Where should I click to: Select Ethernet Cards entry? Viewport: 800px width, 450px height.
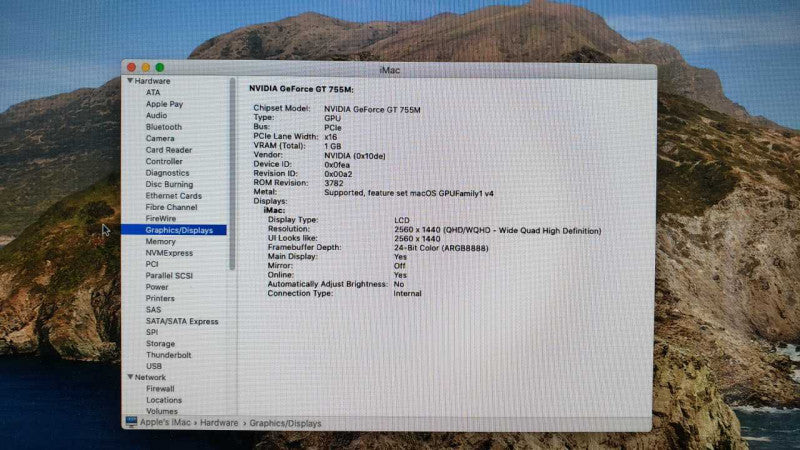click(173, 196)
